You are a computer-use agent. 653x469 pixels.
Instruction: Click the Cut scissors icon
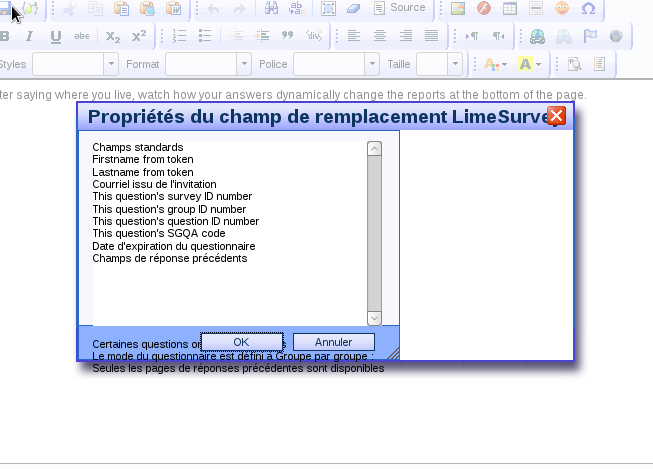(69, 8)
